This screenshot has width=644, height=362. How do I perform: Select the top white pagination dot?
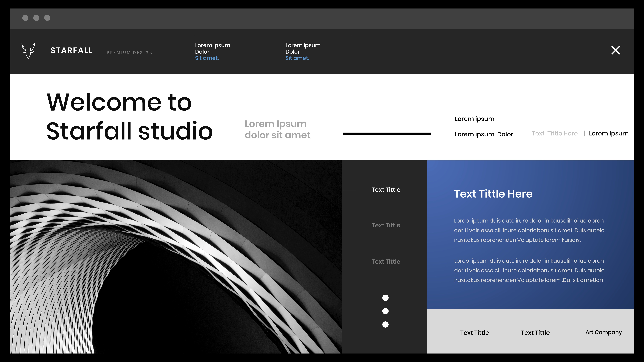point(385,298)
